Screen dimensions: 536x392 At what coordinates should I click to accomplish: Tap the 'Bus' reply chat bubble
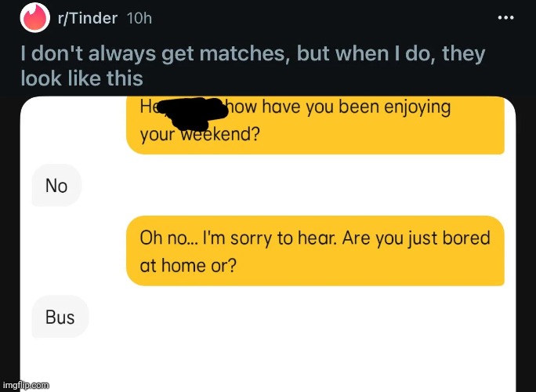tap(60, 317)
